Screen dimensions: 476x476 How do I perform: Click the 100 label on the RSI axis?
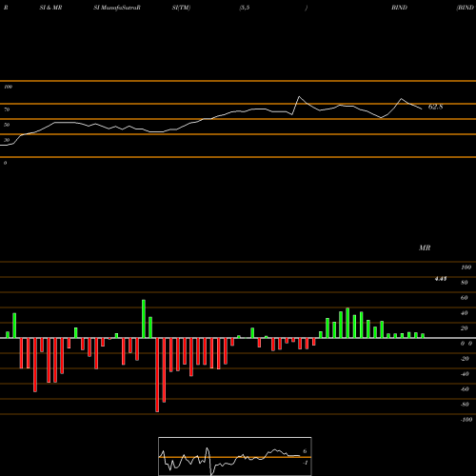[8, 87]
